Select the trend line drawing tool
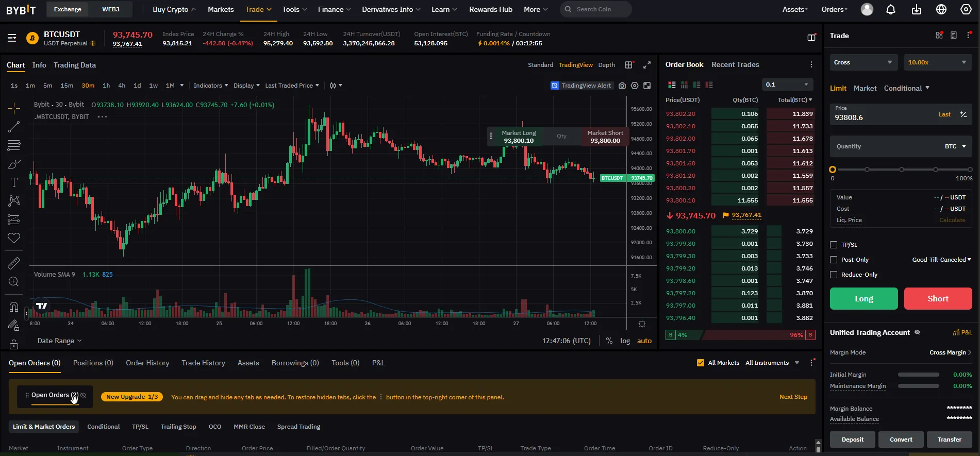Viewport: 980px width, 456px height. pos(14,127)
